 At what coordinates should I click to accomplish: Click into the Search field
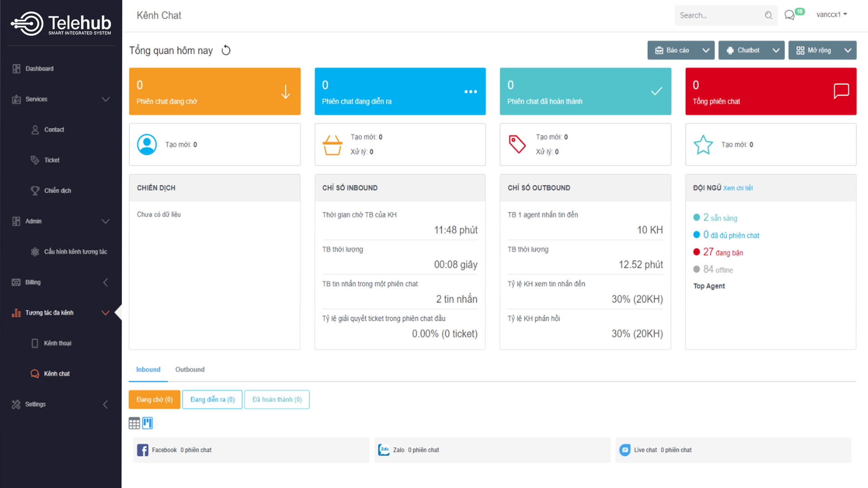click(719, 15)
